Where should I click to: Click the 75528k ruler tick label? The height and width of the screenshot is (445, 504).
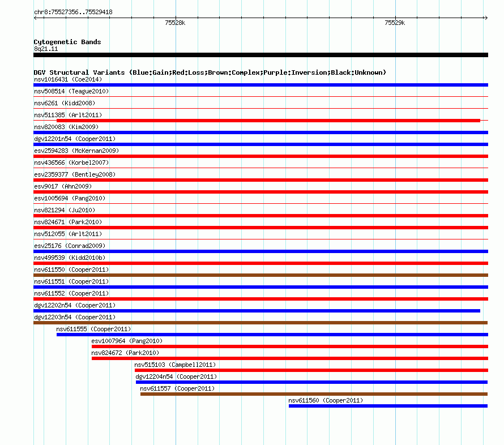[x=175, y=23]
